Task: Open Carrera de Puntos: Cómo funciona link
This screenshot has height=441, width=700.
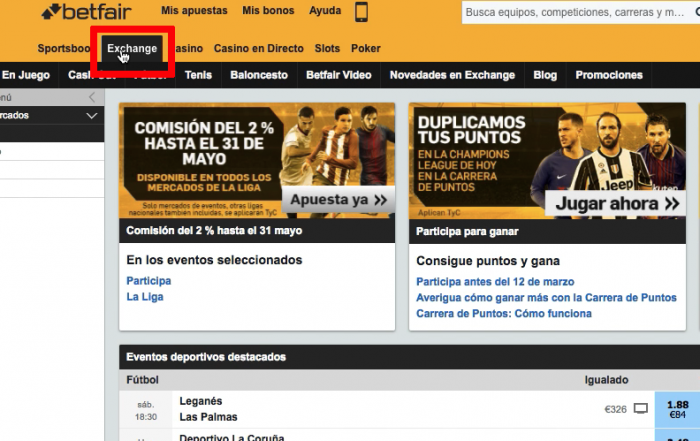Action: [x=504, y=313]
